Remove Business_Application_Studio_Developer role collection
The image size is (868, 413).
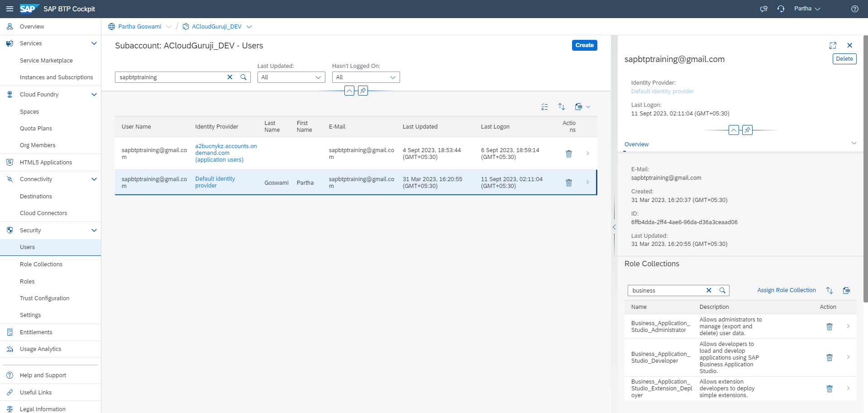[x=829, y=357]
